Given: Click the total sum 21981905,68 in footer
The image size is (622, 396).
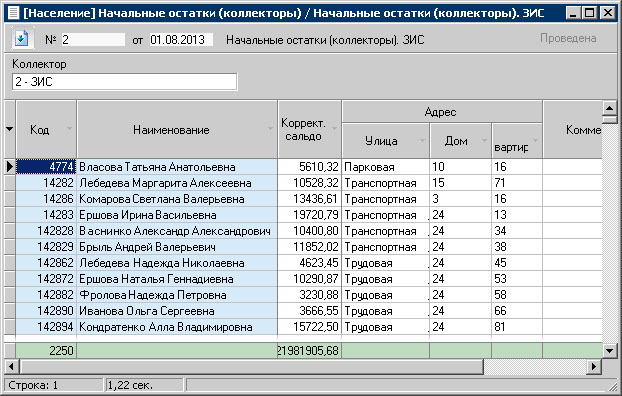Looking at the screenshot, I should 309,351.
